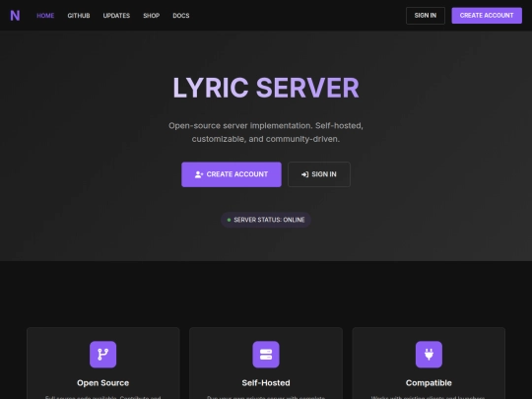The height and width of the screenshot is (399, 532).
Task: Select the Self-Hosted card title
Action: [266, 382]
